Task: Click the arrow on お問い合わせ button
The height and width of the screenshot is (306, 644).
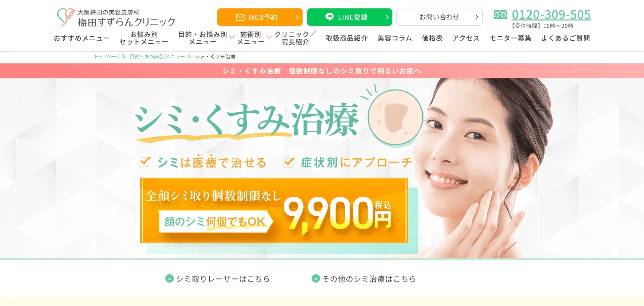Action: click(477, 17)
